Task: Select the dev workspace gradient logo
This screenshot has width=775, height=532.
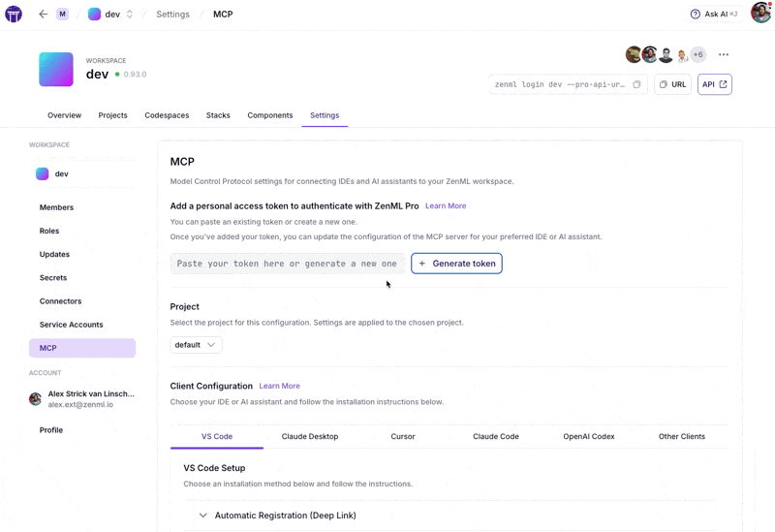Action: point(56,69)
